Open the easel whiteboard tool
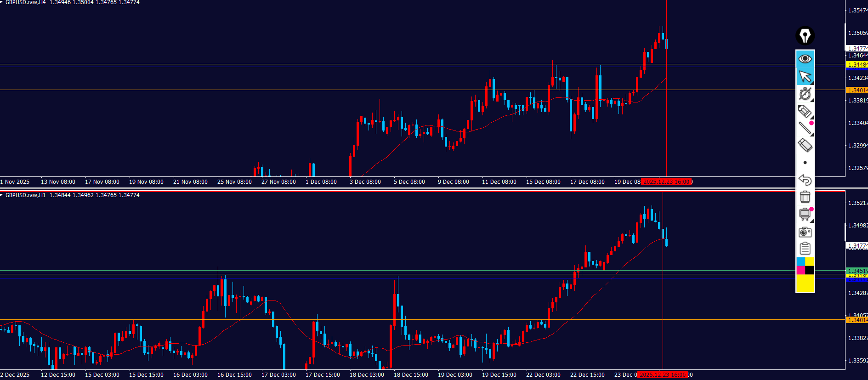The image size is (868, 380). tap(805, 214)
